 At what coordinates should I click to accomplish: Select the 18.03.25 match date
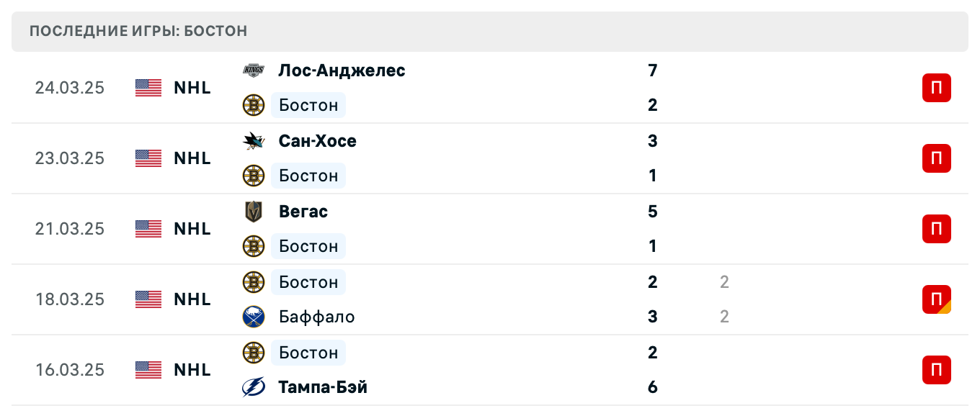click(x=69, y=299)
